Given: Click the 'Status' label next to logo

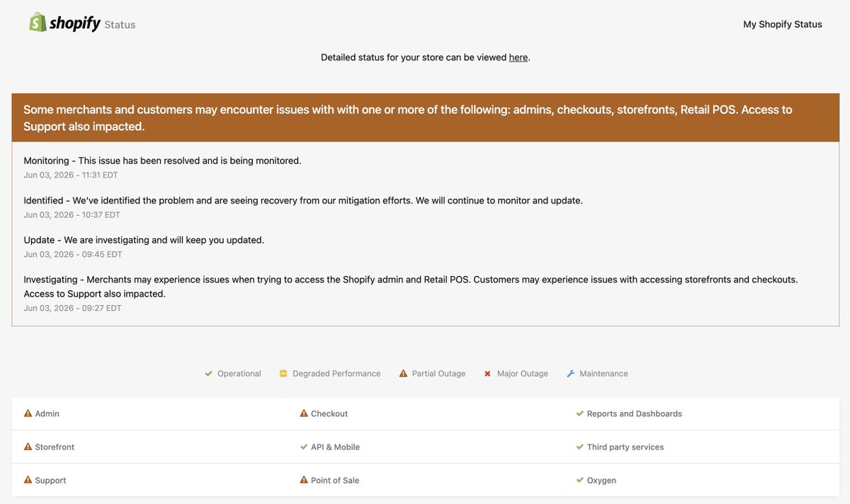Looking at the screenshot, I should click(x=120, y=25).
